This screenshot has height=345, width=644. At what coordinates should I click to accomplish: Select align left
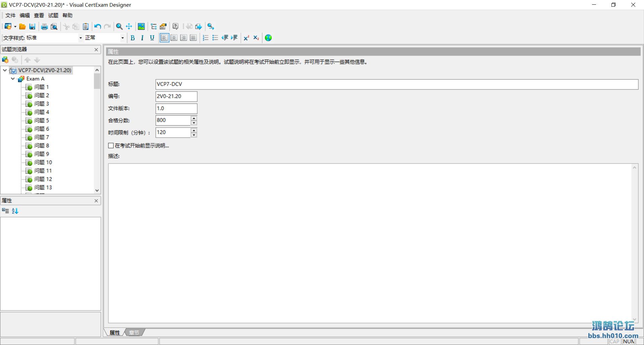164,38
